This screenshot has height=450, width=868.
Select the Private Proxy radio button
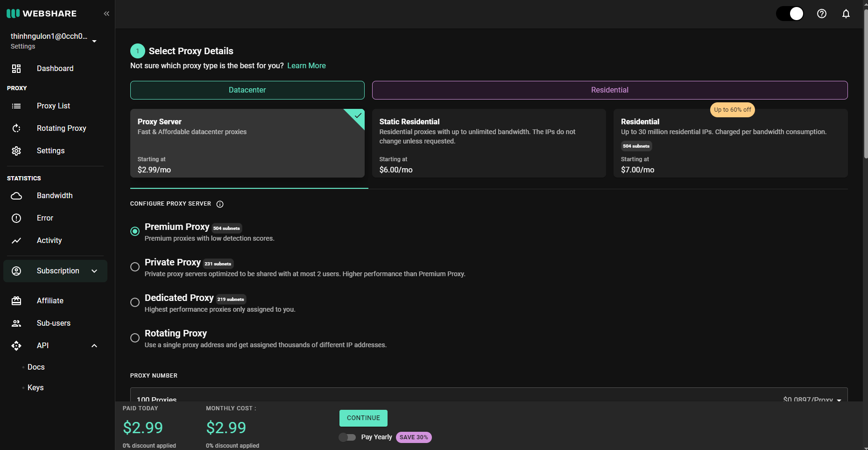[x=135, y=267]
